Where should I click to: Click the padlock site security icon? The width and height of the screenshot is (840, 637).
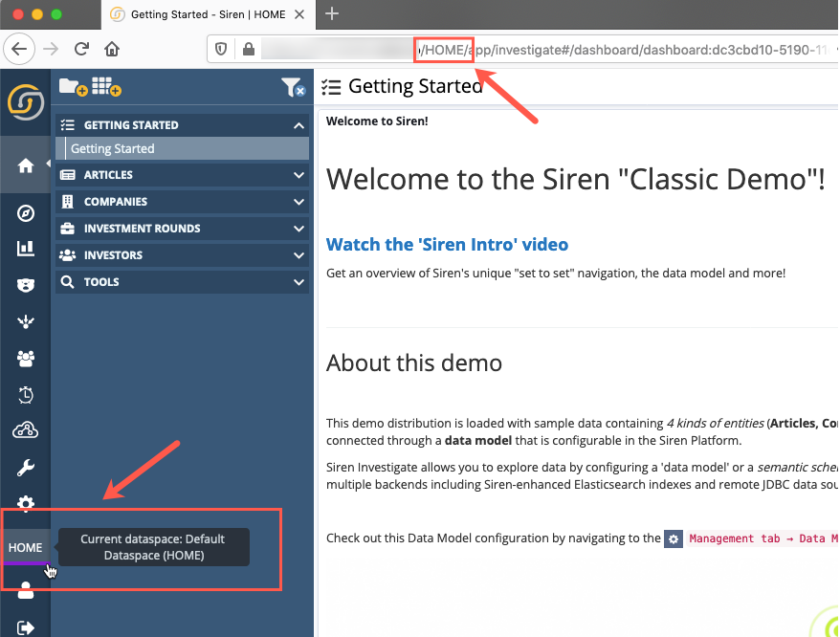(249, 50)
